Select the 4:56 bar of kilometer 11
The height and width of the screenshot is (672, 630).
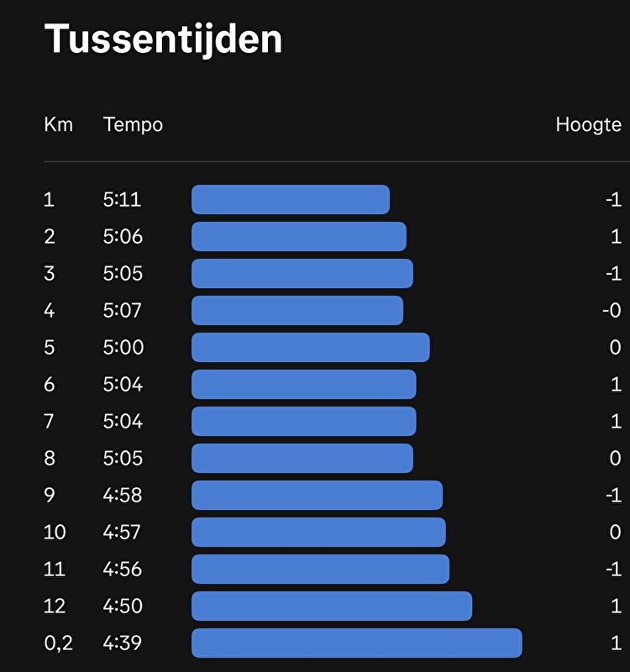[320, 570]
